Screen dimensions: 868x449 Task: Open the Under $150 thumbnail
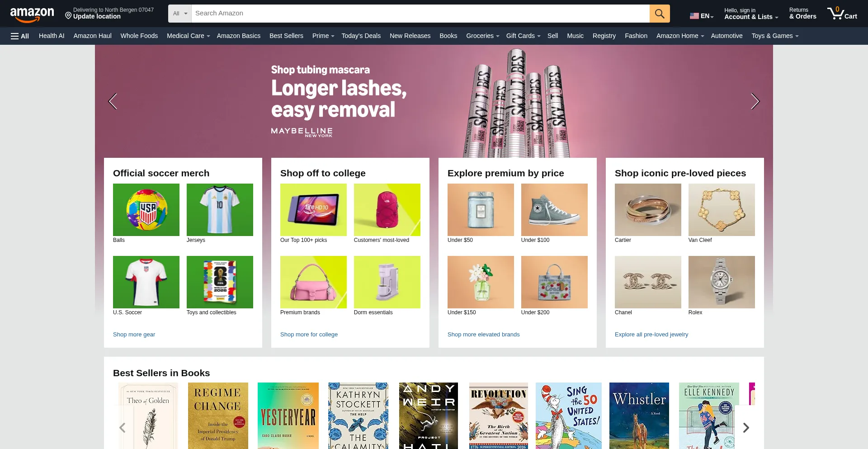481,282
